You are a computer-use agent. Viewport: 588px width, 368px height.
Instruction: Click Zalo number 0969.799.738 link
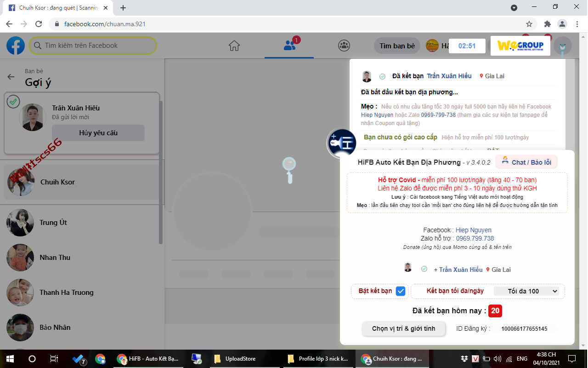point(475,238)
